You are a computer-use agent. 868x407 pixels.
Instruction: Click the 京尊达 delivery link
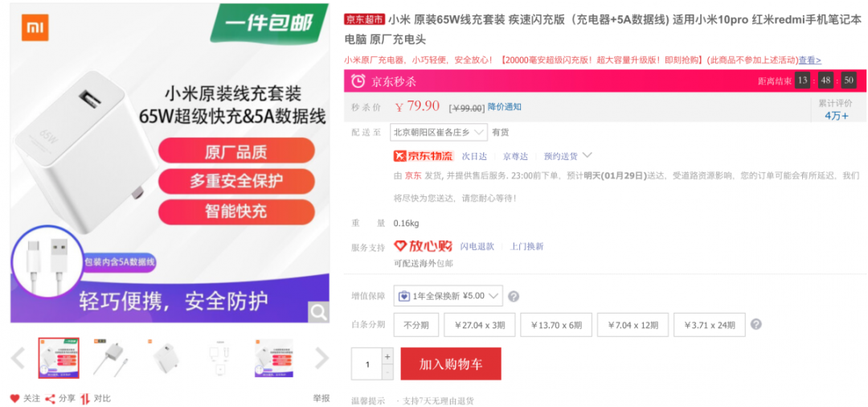515,156
